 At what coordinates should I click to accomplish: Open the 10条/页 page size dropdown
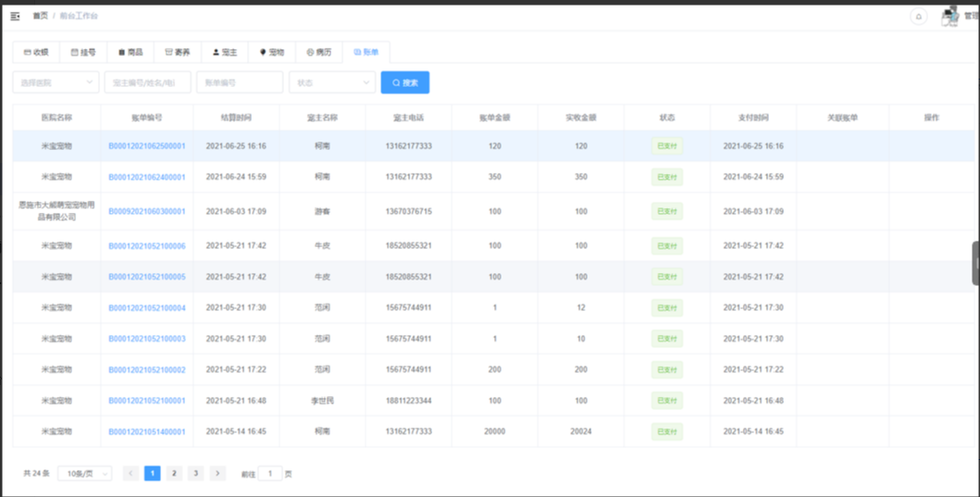pyautogui.click(x=84, y=474)
